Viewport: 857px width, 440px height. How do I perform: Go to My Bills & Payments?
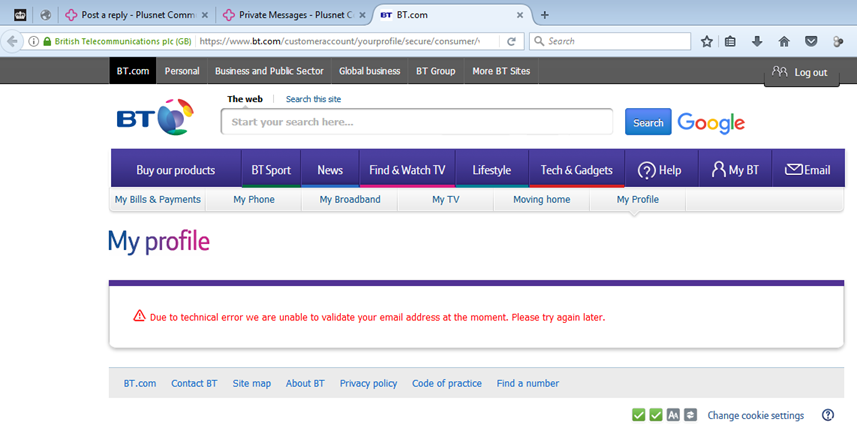tap(157, 200)
